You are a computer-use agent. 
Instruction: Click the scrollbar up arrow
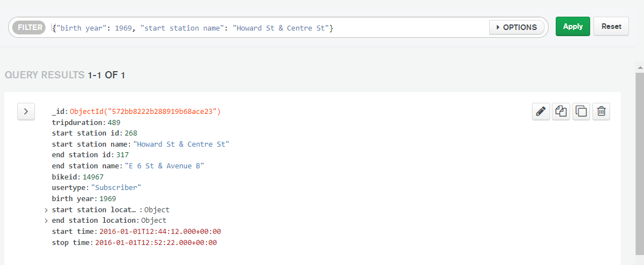[640, 67]
